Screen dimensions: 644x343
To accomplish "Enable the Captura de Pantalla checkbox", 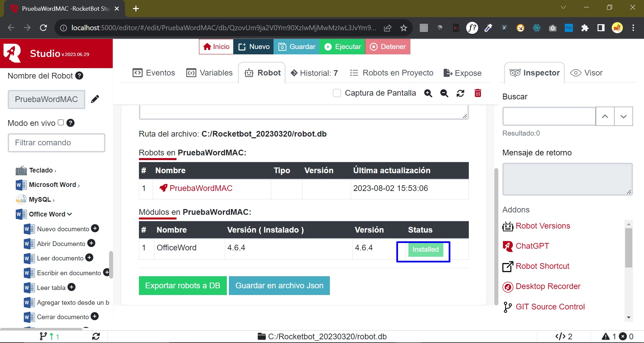I will [x=337, y=93].
